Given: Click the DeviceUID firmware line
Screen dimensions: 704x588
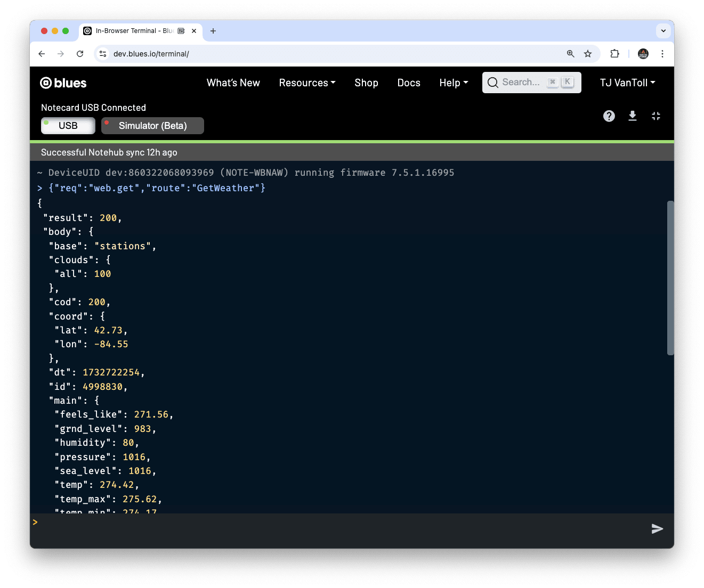Looking at the screenshot, I should pos(246,173).
